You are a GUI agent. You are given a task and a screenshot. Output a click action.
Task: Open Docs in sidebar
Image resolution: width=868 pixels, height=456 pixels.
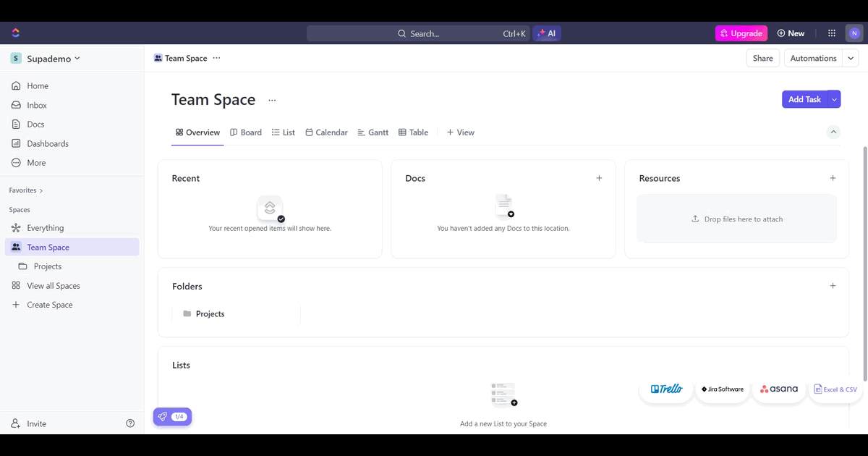pyautogui.click(x=72, y=124)
